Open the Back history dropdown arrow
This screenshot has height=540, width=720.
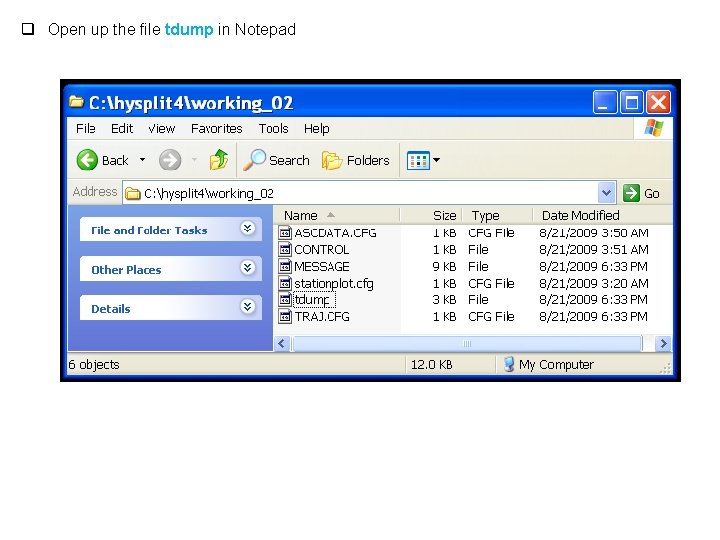(142, 160)
